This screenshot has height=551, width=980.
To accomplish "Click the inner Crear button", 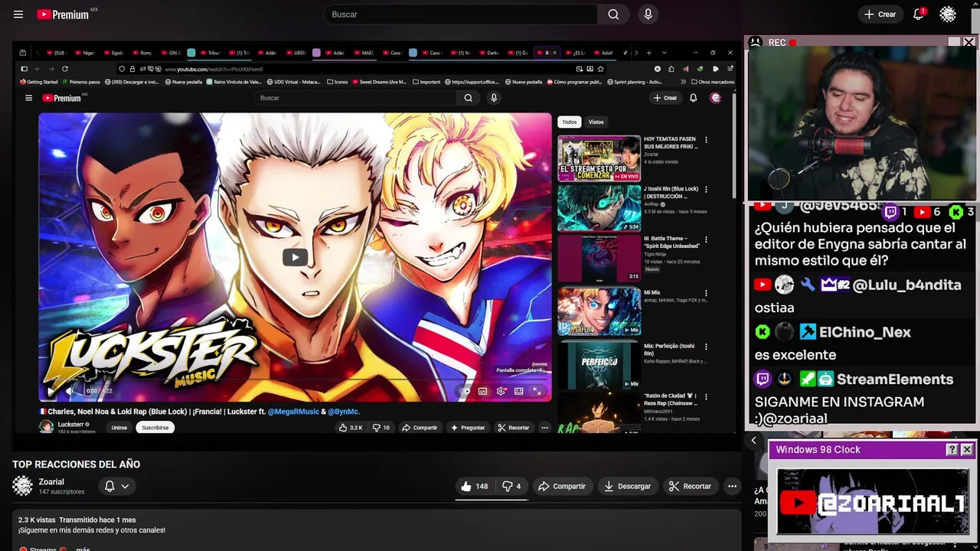I will coord(665,98).
